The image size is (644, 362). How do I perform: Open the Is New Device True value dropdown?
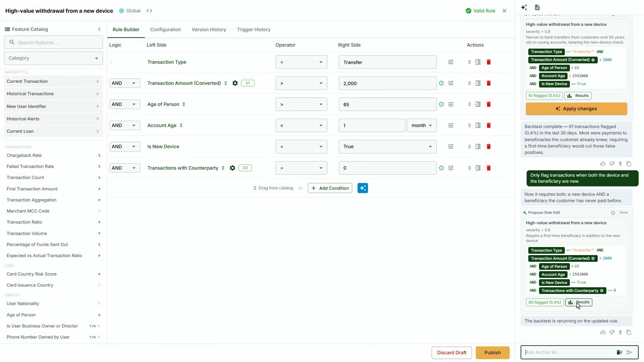coord(387,146)
